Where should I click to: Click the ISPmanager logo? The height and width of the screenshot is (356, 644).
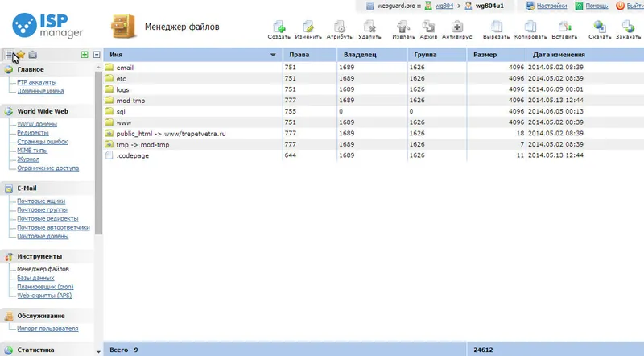tap(47, 26)
